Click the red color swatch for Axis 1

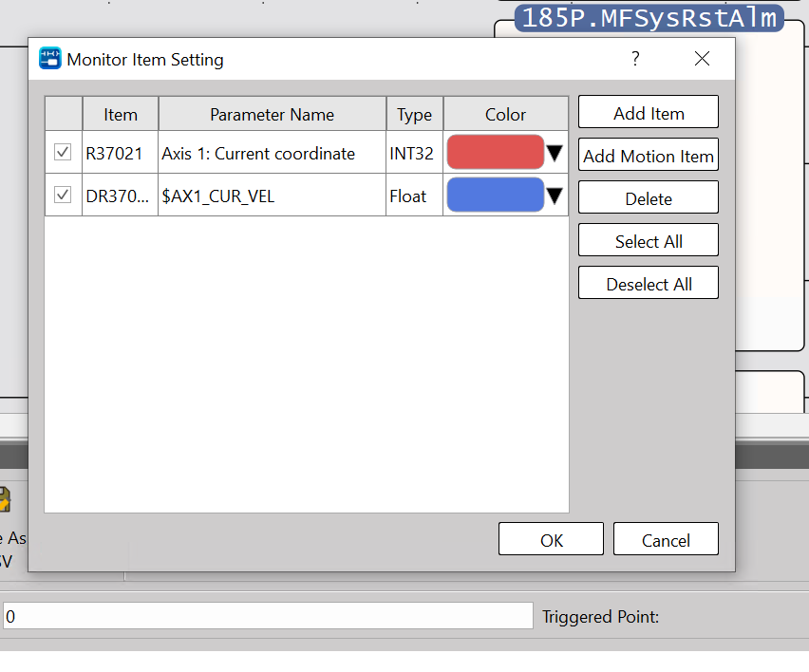pyautogui.click(x=495, y=152)
